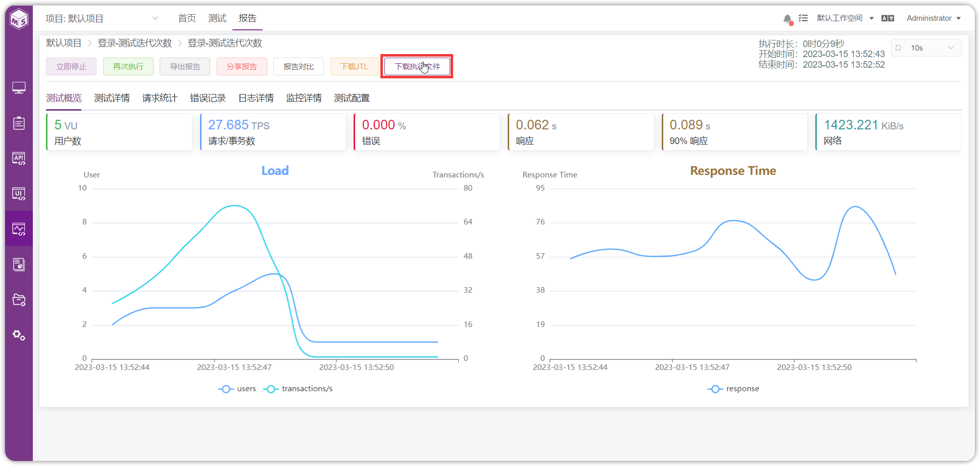Open the task list icon next to bell
The image size is (980, 466).
point(803,18)
